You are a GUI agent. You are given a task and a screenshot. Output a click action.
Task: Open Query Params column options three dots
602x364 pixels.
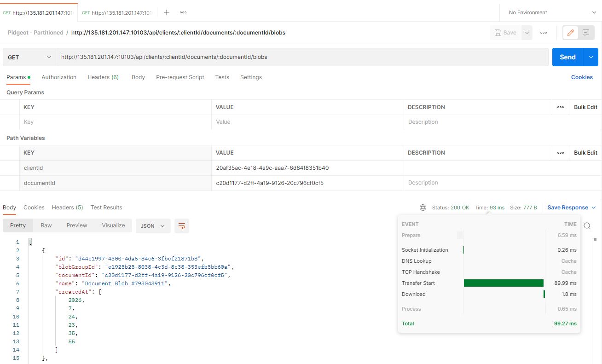point(561,107)
